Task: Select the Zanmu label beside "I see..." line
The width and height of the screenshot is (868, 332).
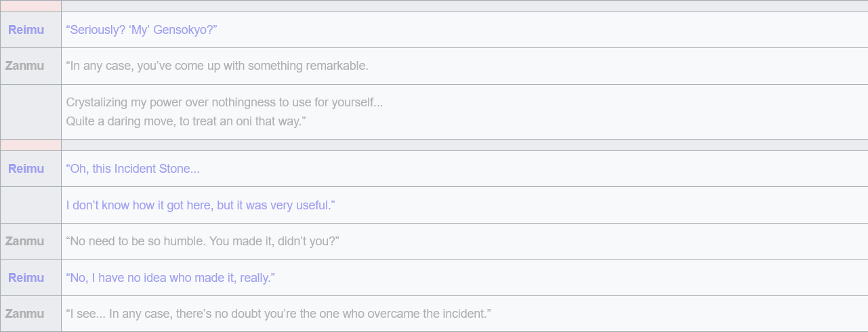Action: click(x=25, y=314)
